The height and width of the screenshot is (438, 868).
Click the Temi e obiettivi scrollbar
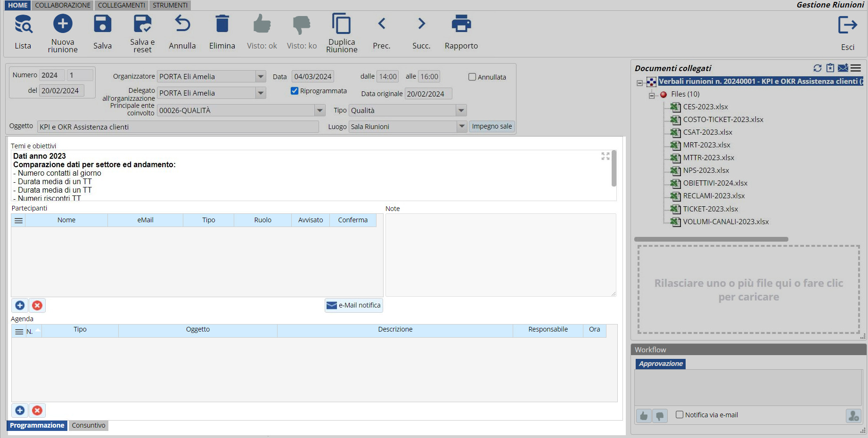coord(614,169)
